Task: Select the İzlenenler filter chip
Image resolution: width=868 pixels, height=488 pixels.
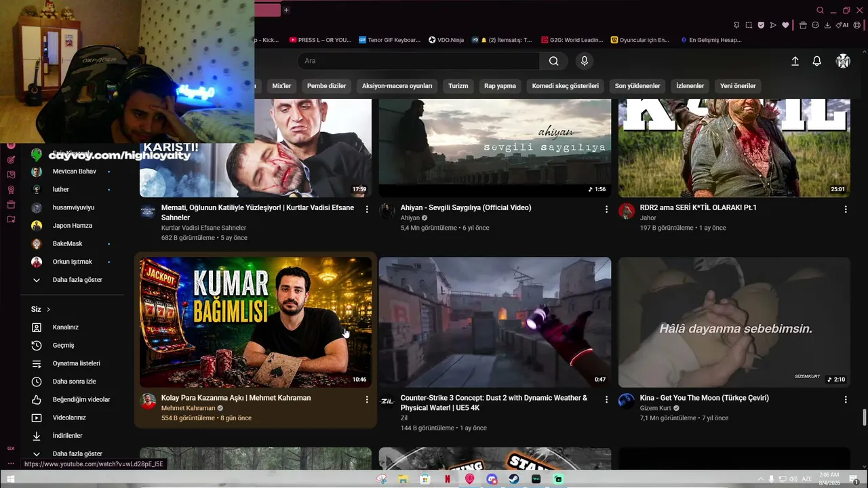Action: 690,86
